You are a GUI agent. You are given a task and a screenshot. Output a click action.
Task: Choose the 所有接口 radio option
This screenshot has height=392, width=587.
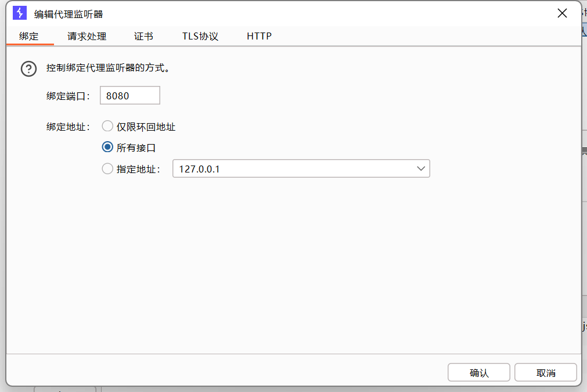tap(107, 148)
